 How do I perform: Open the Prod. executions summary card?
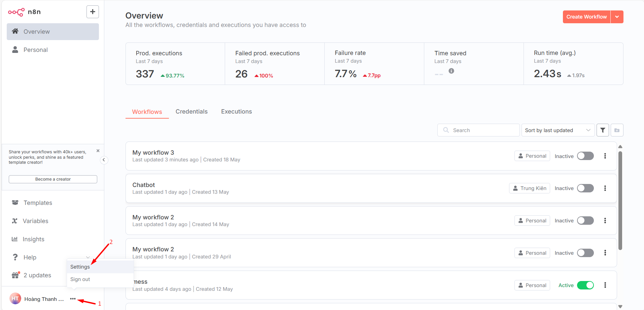click(x=175, y=64)
